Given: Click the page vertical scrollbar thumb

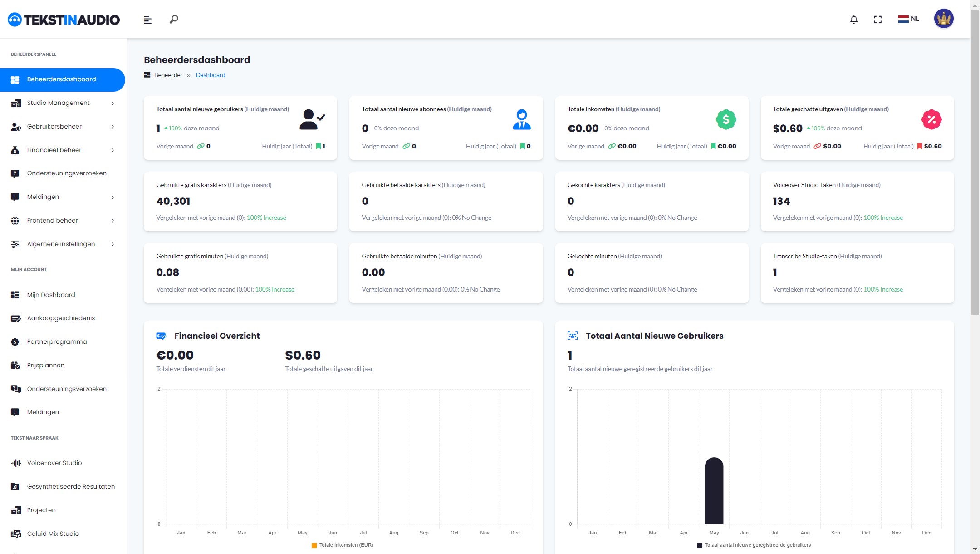Looking at the screenshot, I should pos(975,163).
